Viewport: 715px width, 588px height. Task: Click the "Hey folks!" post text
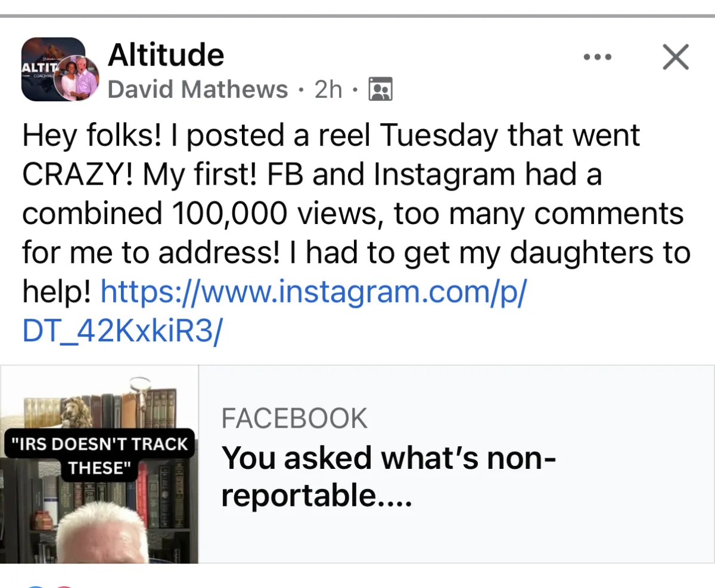91,135
